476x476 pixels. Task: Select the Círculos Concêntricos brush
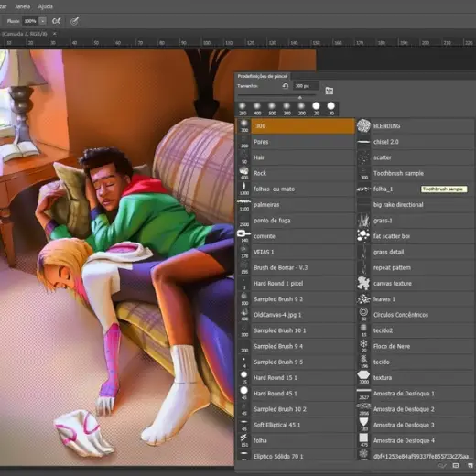click(416, 315)
